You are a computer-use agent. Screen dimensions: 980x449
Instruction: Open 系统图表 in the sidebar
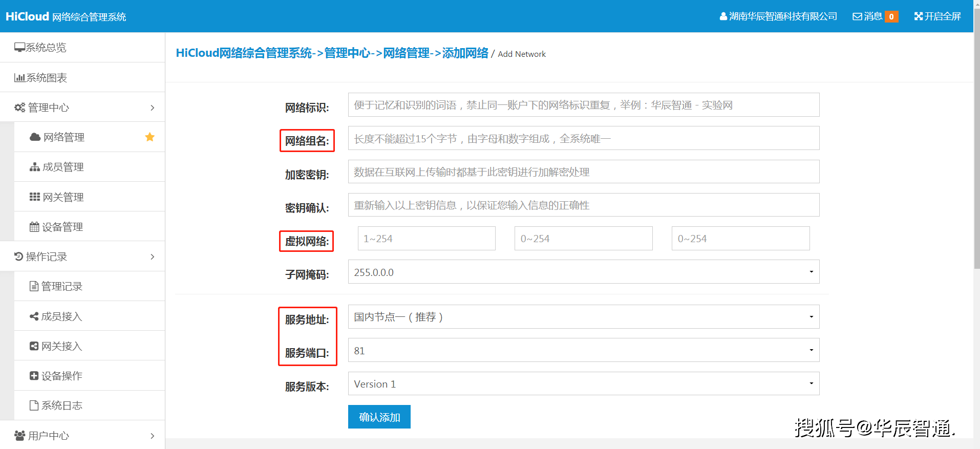[x=82, y=78]
